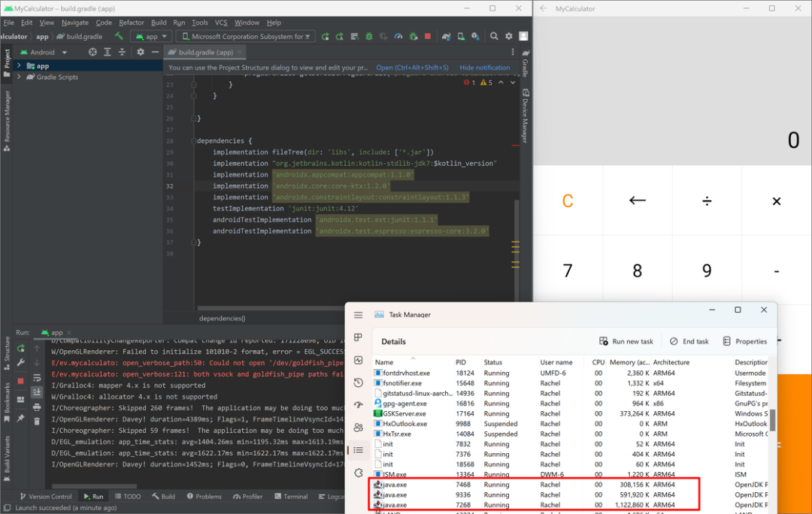Open Task Manager Performance page icon
Image resolution: width=812 pixels, height=514 pixels.
pyautogui.click(x=358, y=360)
